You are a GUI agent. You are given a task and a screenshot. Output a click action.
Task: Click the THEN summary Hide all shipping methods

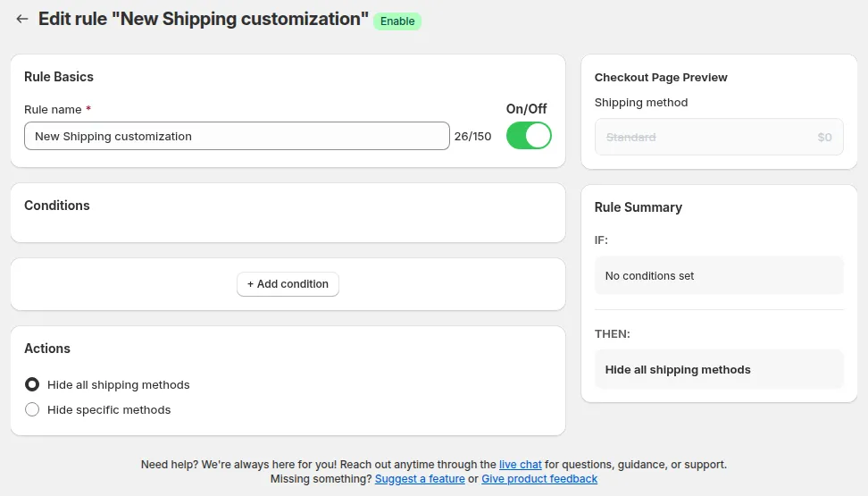[678, 370]
